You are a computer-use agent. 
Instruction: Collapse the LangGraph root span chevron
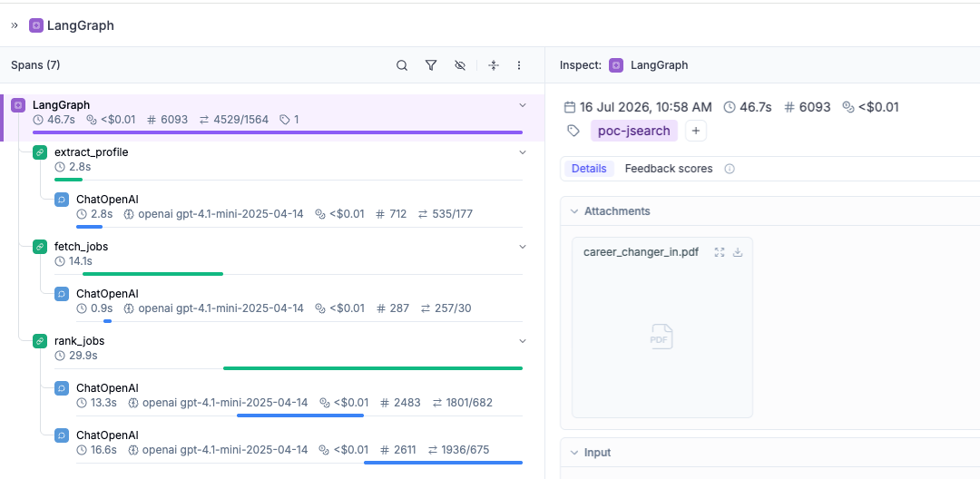tap(524, 105)
